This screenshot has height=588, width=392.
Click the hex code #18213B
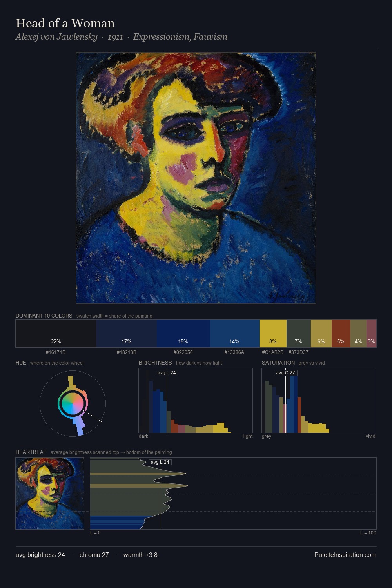point(126,352)
